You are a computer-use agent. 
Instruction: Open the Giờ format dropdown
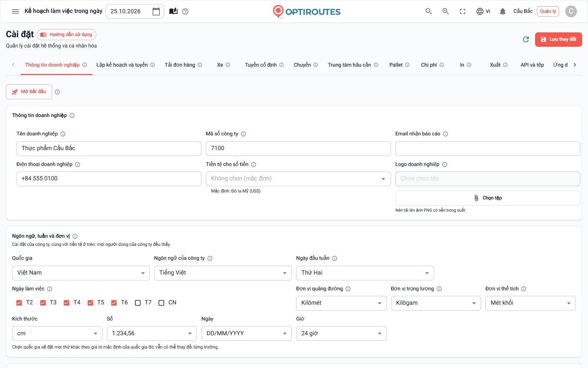(x=341, y=333)
